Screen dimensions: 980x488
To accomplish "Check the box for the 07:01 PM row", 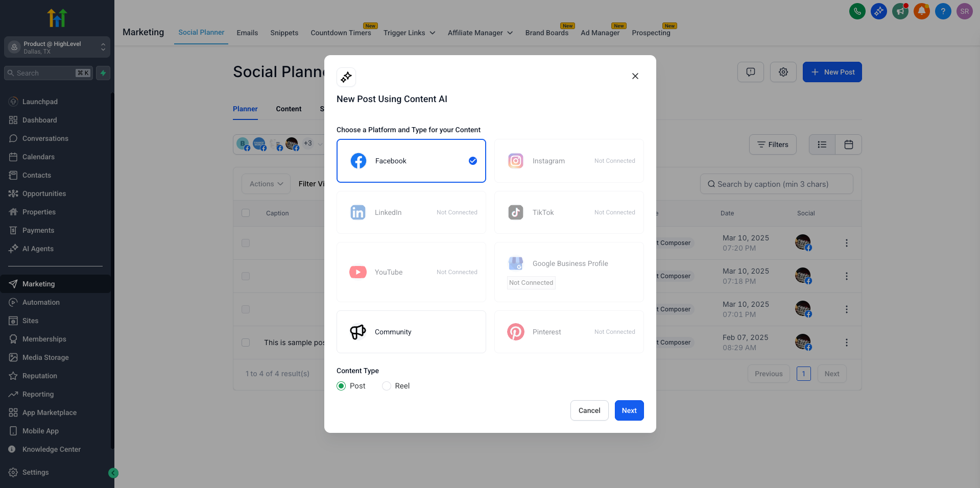I will 246,309.
